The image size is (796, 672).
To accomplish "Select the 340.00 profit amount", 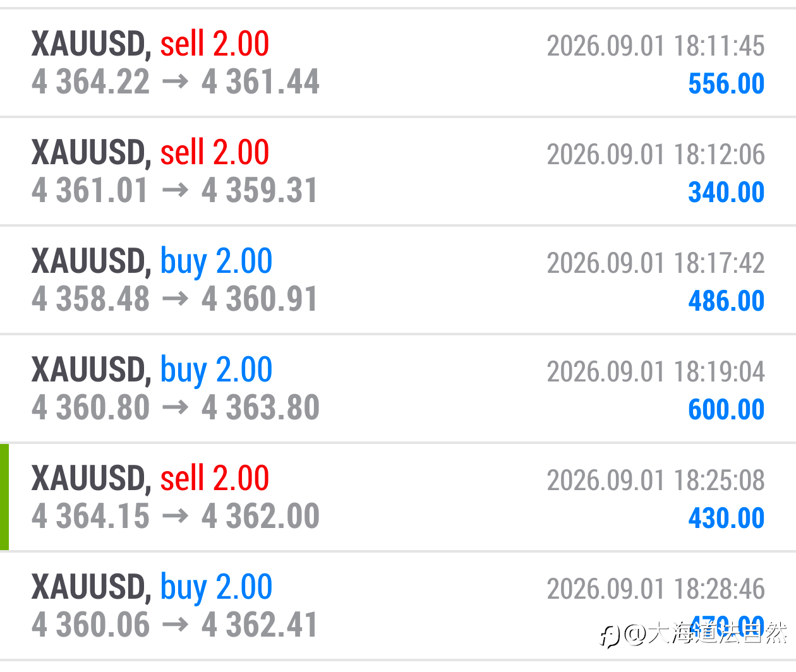I will [x=727, y=192].
